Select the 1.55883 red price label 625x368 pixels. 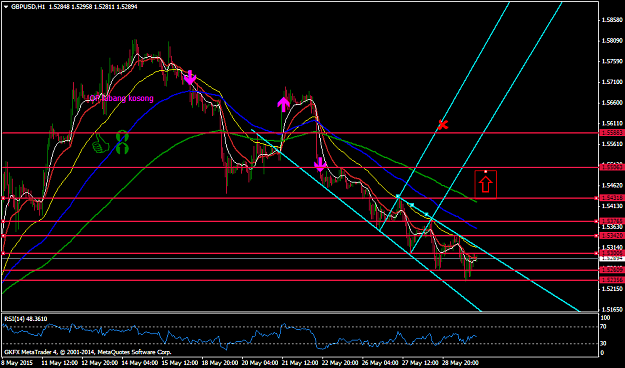coord(612,133)
